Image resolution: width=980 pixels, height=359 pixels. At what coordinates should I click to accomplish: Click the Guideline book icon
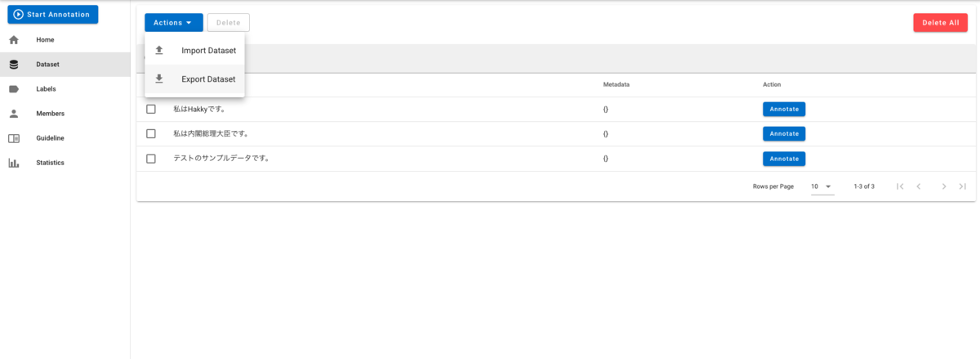pyautogui.click(x=14, y=138)
